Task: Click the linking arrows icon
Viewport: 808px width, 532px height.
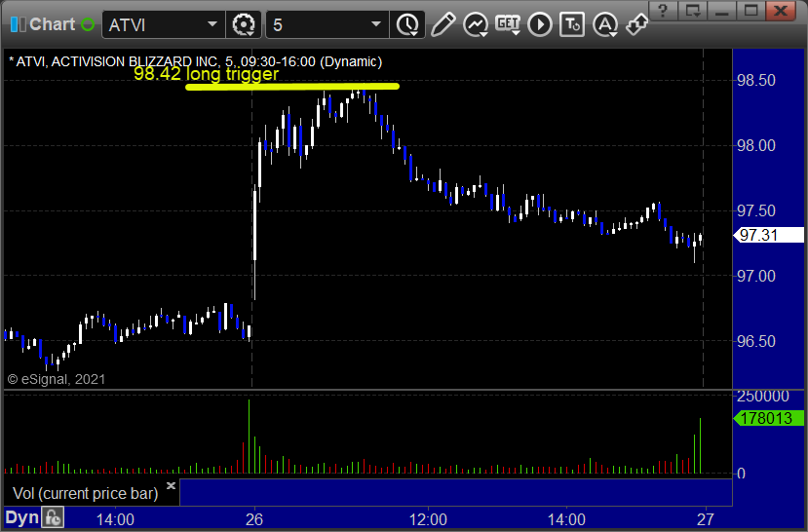Action: coord(636,24)
